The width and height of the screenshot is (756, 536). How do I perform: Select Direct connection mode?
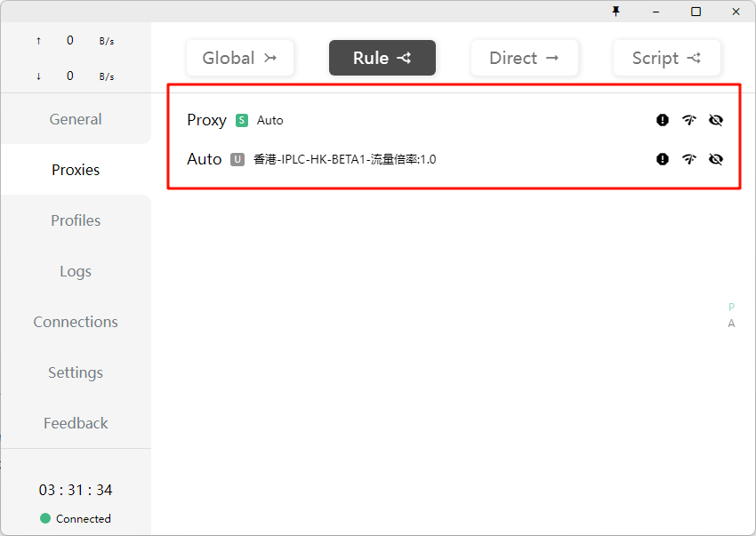(524, 58)
